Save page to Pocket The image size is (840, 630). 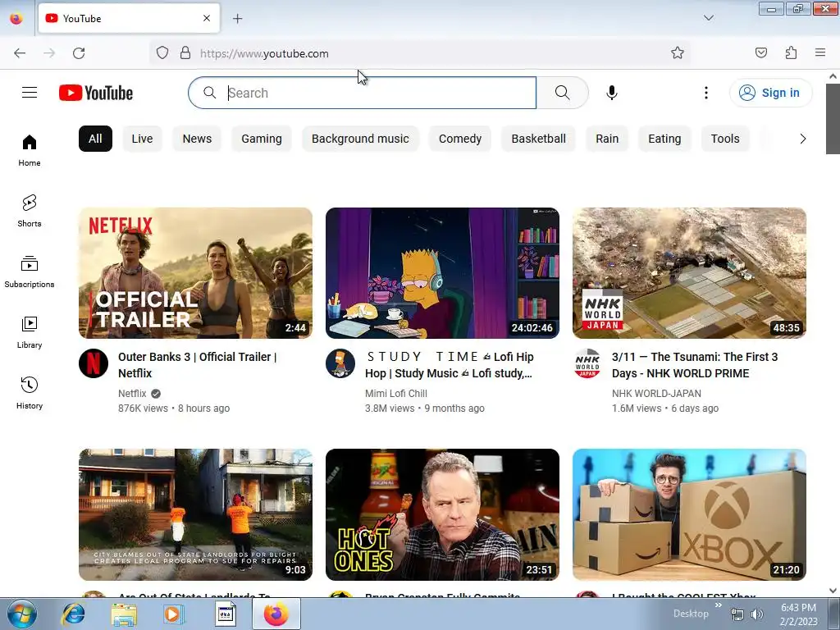761,53
